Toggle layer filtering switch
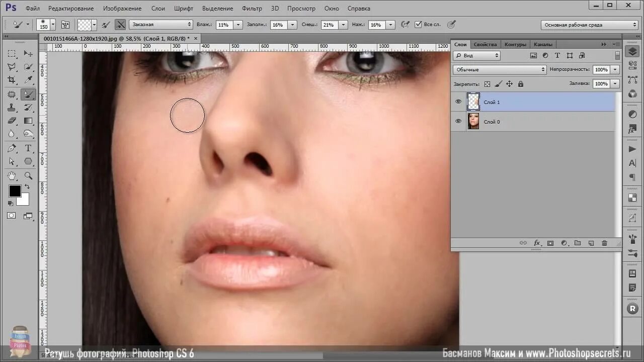 coord(617,56)
